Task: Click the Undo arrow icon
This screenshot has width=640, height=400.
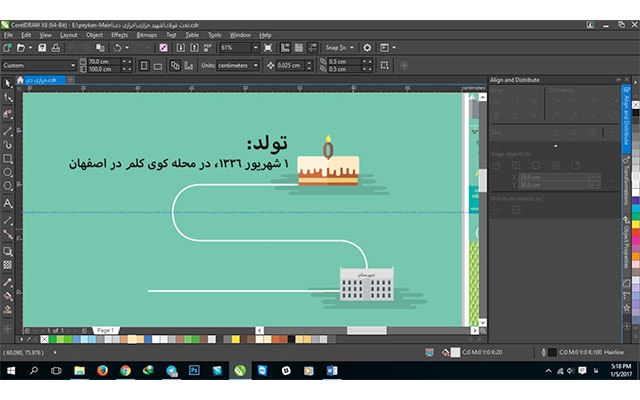Action: (117, 48)
